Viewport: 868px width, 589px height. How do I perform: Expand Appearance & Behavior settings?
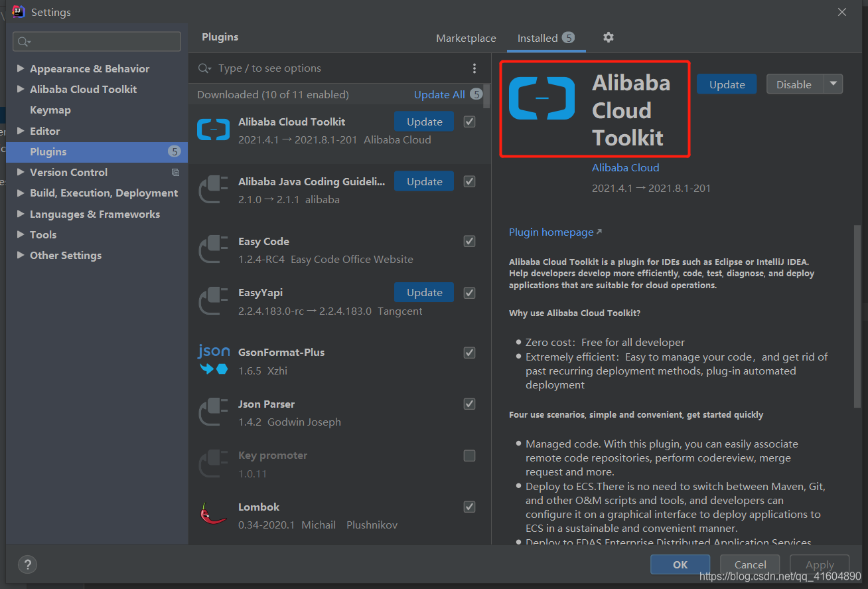click(x=21, y=68)
